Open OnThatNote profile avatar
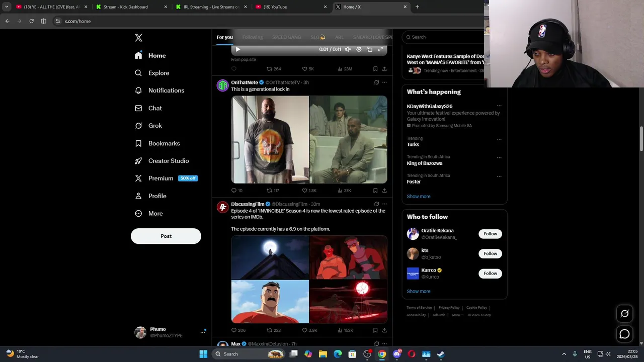The width and height of the screenshot is (644, 362). point(222,85)
